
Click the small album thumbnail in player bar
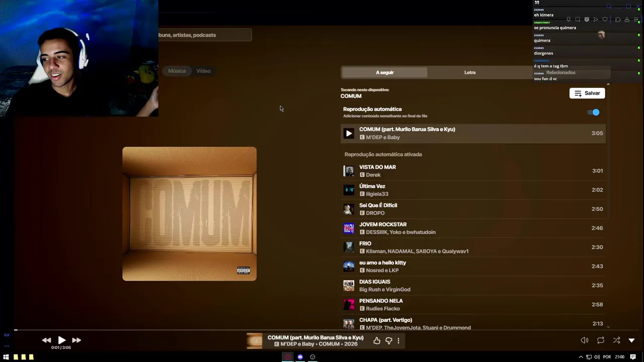point(255,341)
